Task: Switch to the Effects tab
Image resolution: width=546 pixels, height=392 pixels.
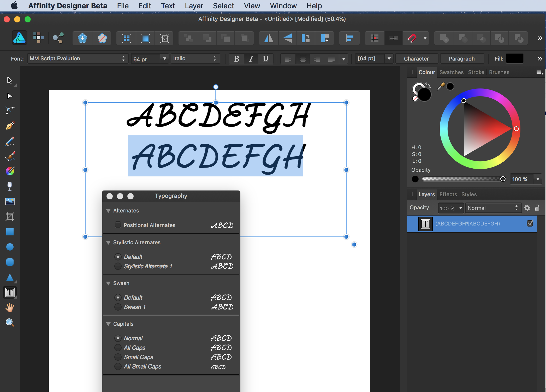Action: tap(448, 194)
